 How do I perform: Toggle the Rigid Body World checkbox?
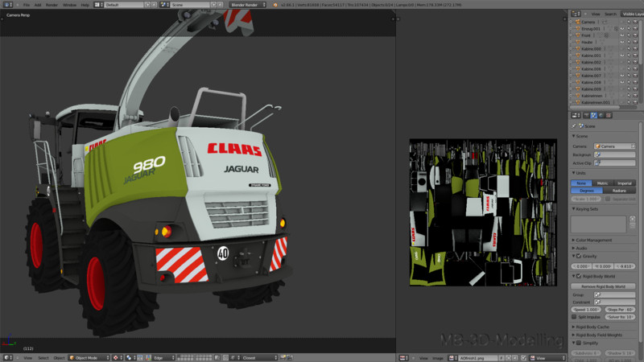pyautogui.click(x=578, y=276)
